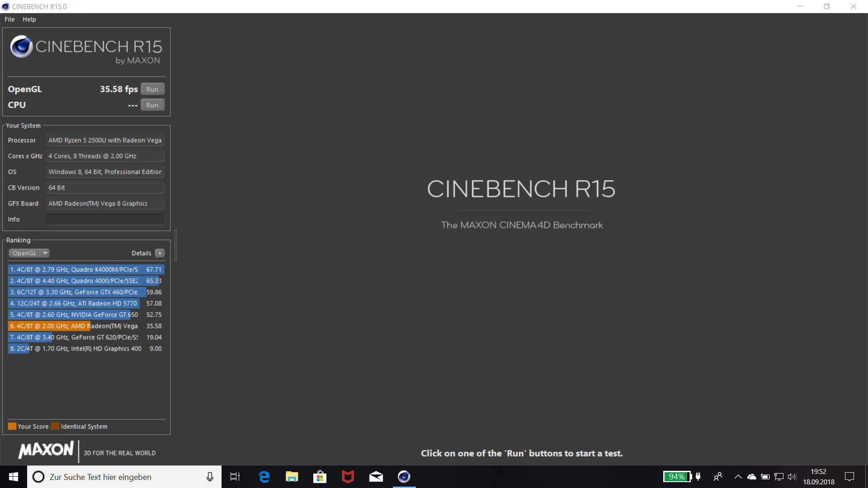Open the Windows Start menu

click(14, 477)
